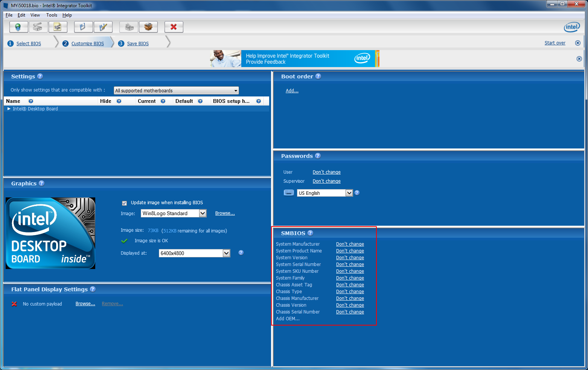The height and width of the screenshot is (370, 588).
Task: Expand the Intel Desktop Board tree row
Action: [x=9, y=109]
